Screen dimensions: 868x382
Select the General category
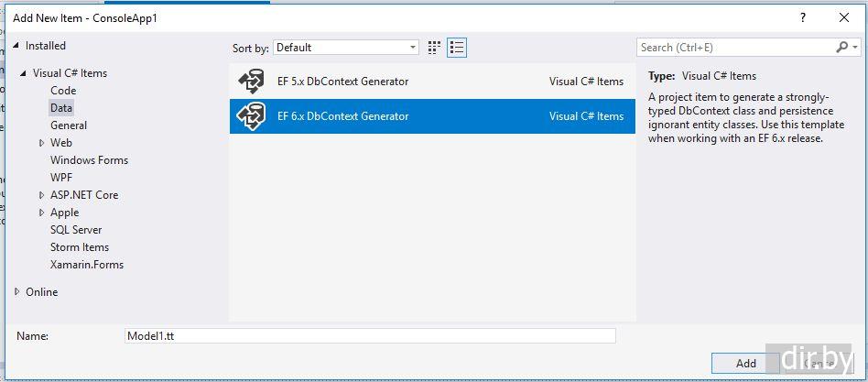click(69, 126)
